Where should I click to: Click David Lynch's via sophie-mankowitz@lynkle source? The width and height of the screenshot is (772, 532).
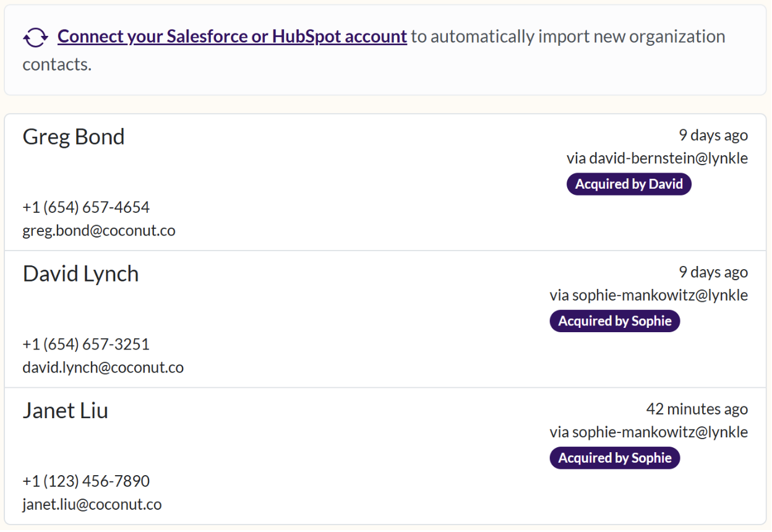coord(648,295)
